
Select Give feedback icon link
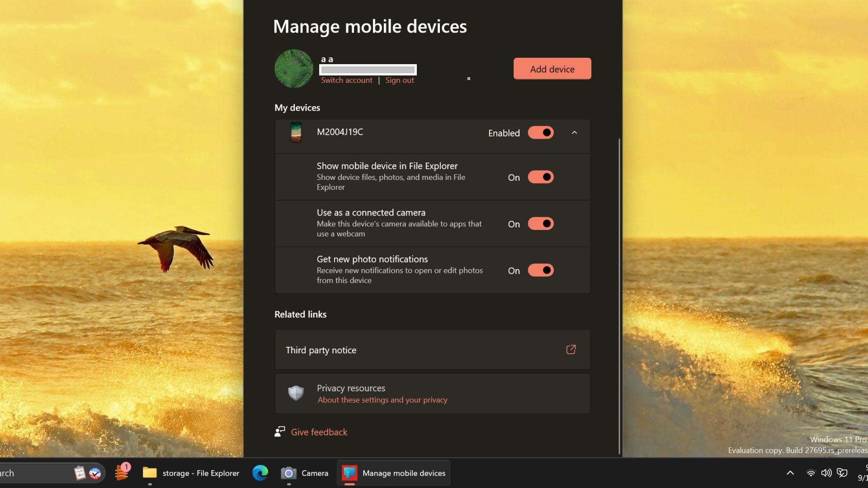click(279, 432)
